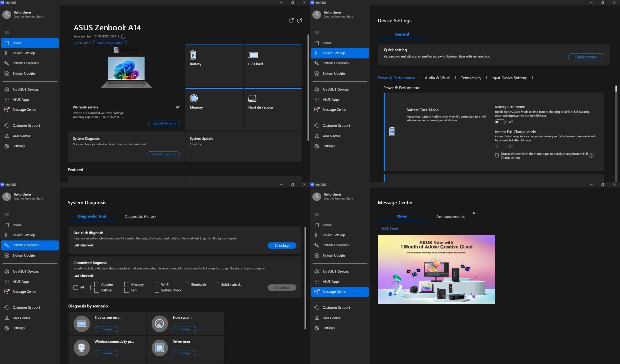The width and height of the screenshot is (620, 364).
Task: Open Message Center in Device Settings window sidebar
Action: [340, 110]
